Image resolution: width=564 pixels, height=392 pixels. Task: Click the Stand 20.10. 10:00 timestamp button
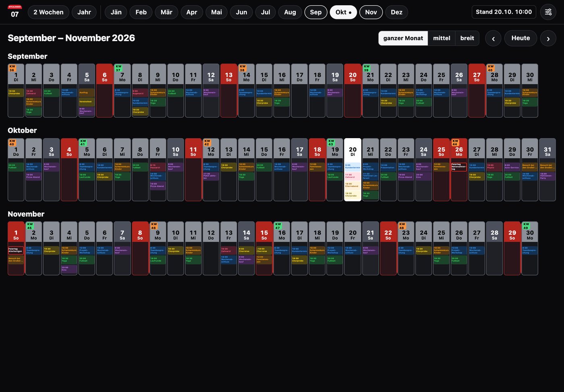[x=504, y=12]
